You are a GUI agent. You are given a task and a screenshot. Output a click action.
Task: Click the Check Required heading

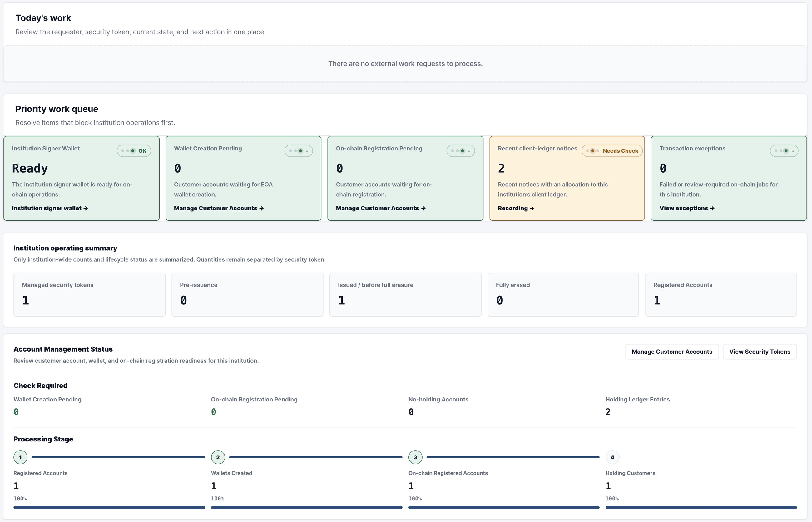(40, 385)
